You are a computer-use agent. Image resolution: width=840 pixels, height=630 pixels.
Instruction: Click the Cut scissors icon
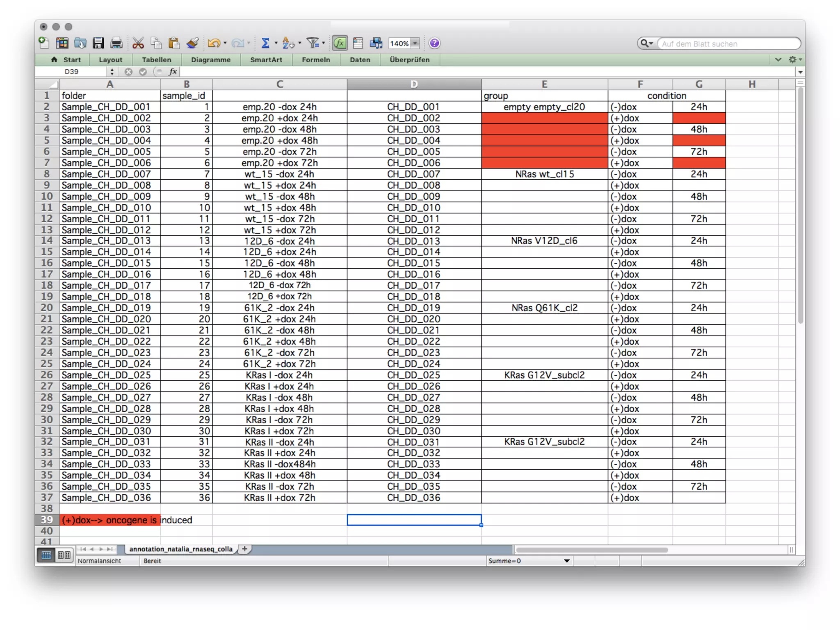coord(138,43)
